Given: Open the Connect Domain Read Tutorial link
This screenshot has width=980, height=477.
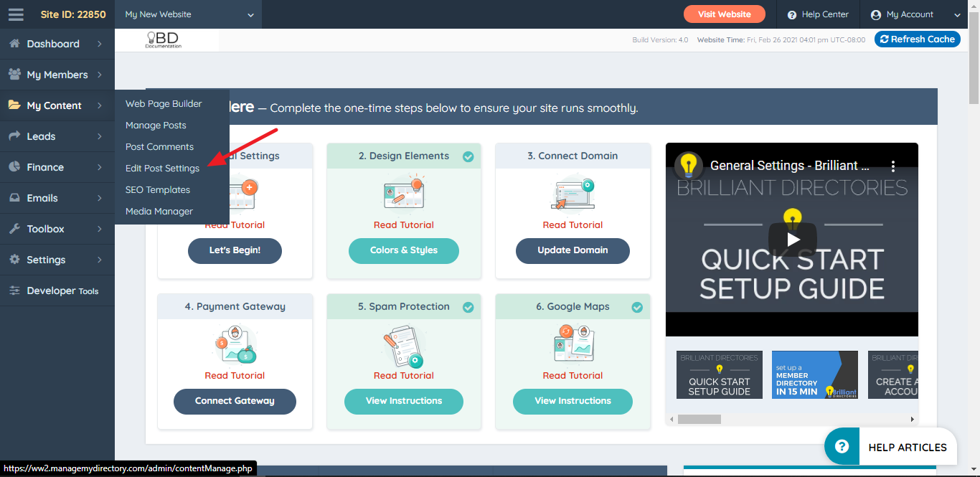Looking at the screenshot, I should 573,225.
